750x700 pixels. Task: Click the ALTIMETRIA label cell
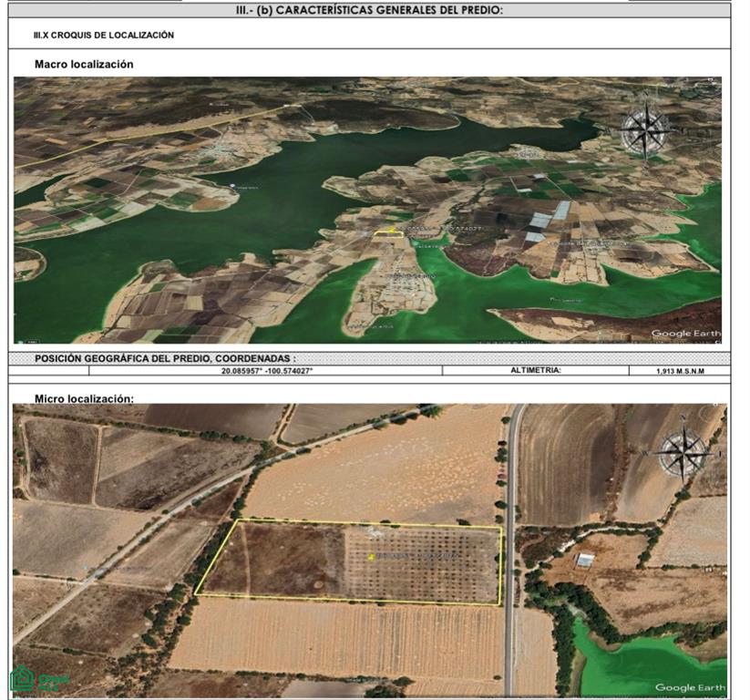click(535, 370)
